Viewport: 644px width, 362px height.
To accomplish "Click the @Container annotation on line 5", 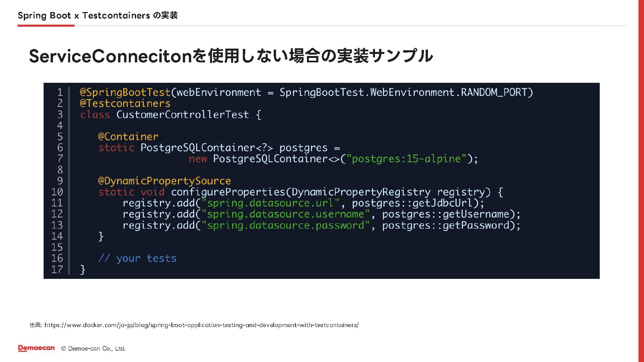I will click(128, 136).
